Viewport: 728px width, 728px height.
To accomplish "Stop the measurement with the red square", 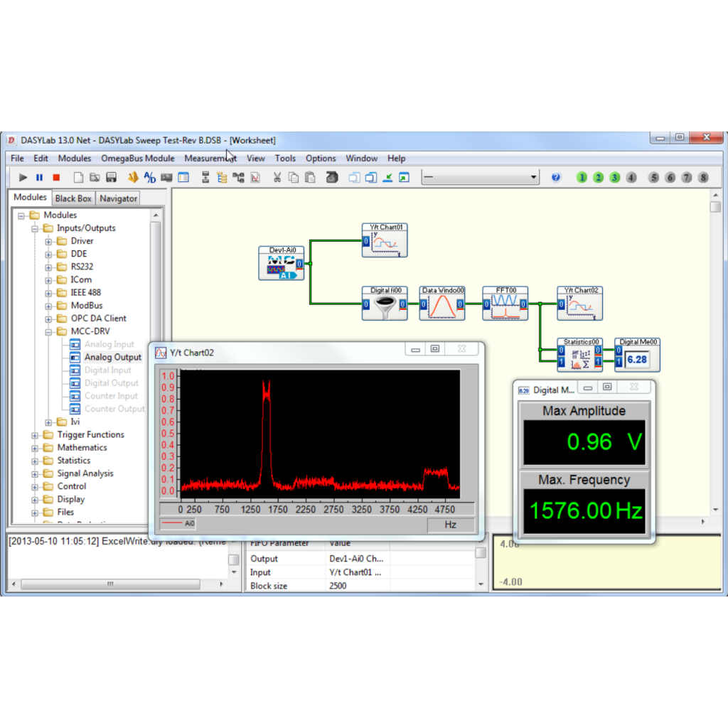I will tap(56, 178).
